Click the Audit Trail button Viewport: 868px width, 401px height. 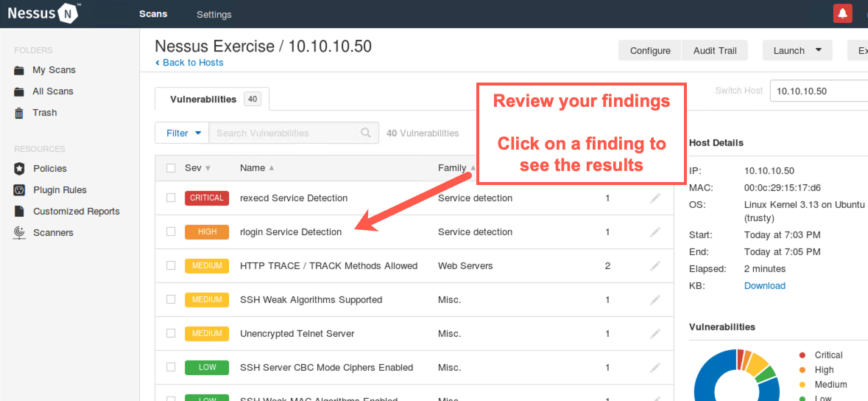tap(715, 50)
